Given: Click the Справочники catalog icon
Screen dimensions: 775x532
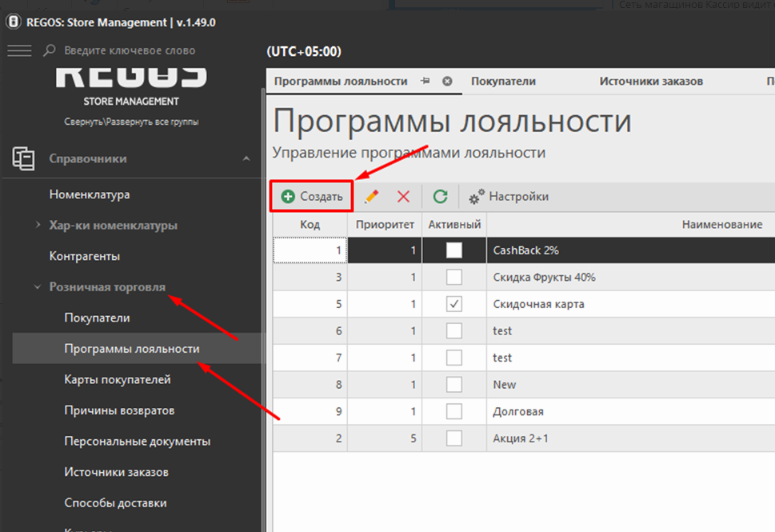Looking at the screenshot, I should [x=23, y=158].
